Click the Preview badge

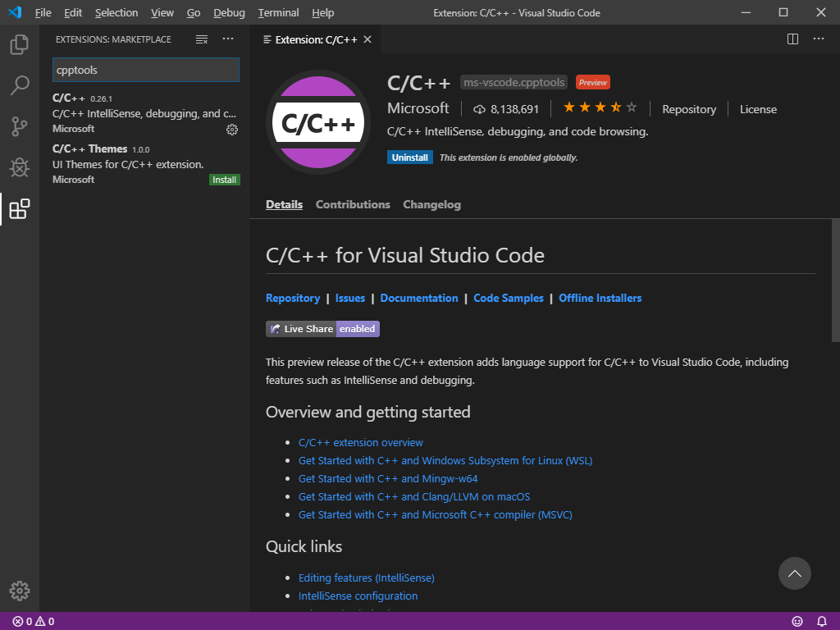593,83
